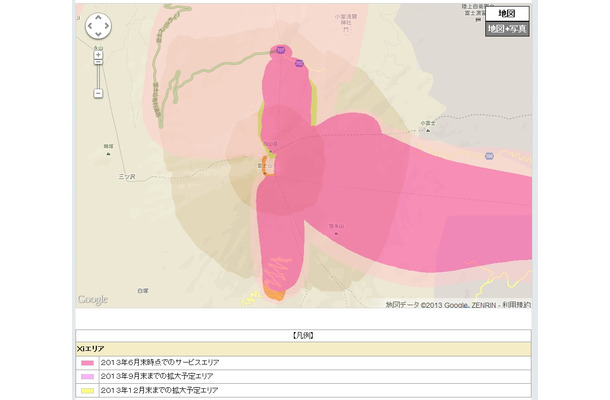Click the yellow December 2013 legend swatch

(x=88, y=391)
